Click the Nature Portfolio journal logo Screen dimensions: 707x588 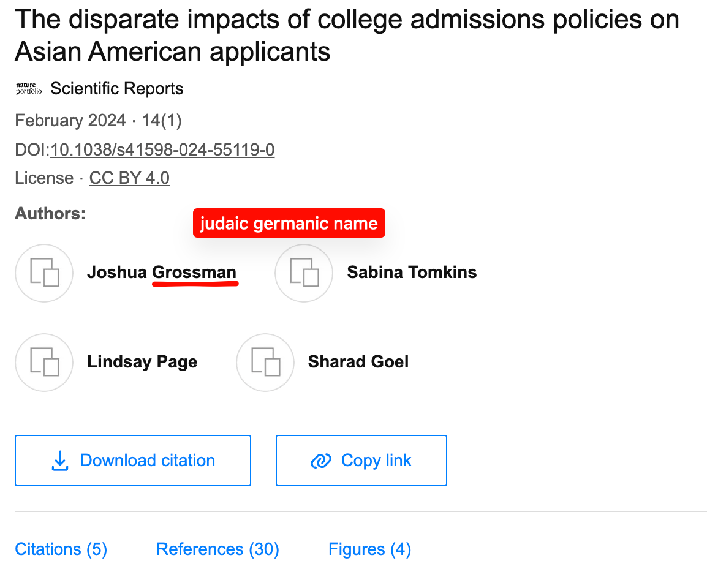(28, 89)
